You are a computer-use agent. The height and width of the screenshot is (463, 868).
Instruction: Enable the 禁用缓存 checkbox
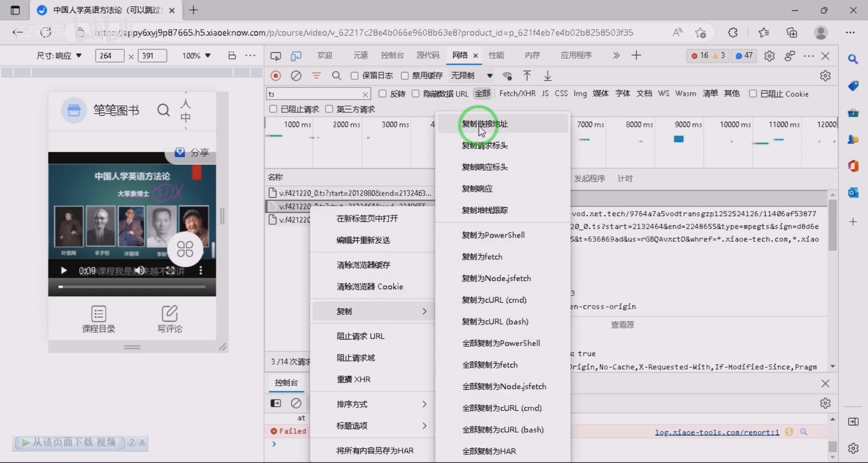click(404, 75)
